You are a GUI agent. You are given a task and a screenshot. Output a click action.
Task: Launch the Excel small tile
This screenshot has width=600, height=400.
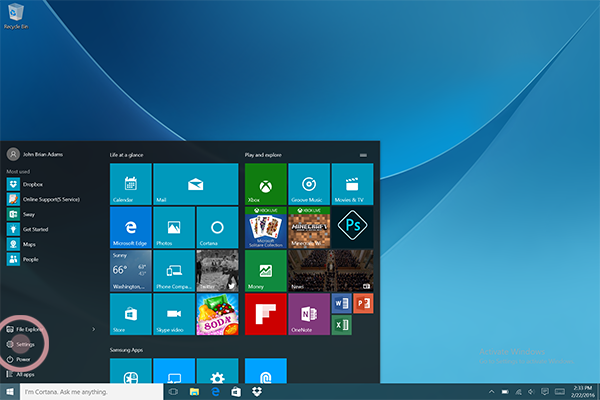341,325
